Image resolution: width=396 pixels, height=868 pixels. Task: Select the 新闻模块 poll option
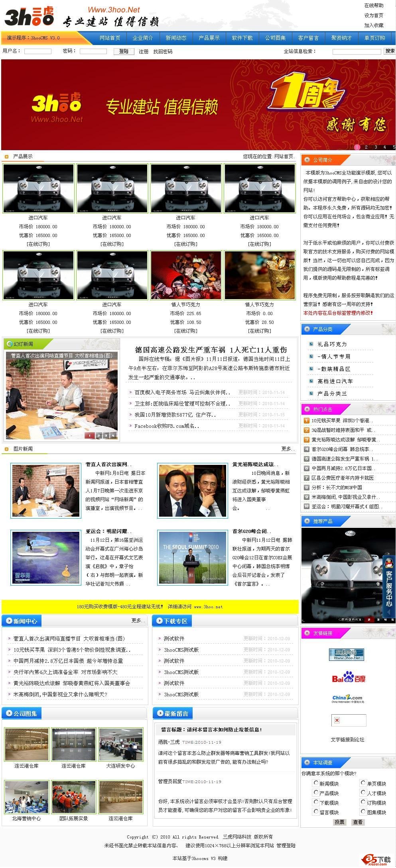[316, 783]
